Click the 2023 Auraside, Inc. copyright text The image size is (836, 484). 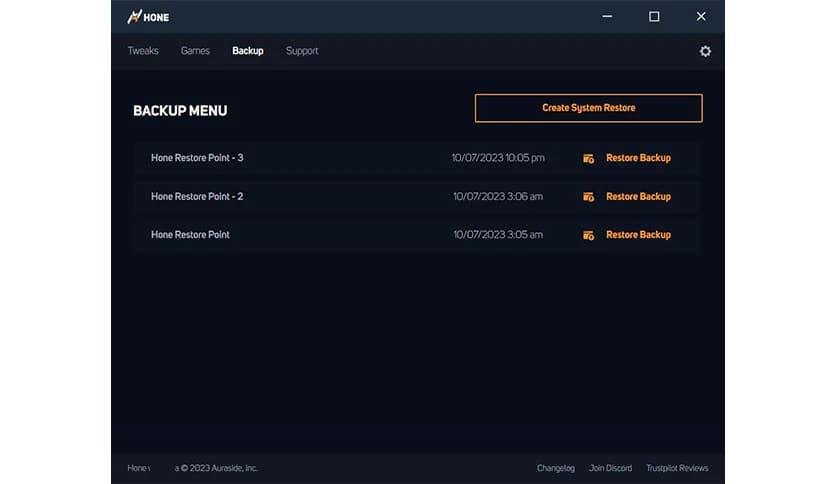click(x=219, y=468)
